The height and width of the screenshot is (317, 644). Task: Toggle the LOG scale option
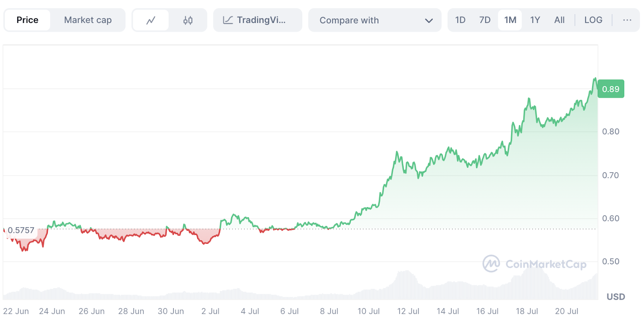pyautogui.click(x=593, y=20)
